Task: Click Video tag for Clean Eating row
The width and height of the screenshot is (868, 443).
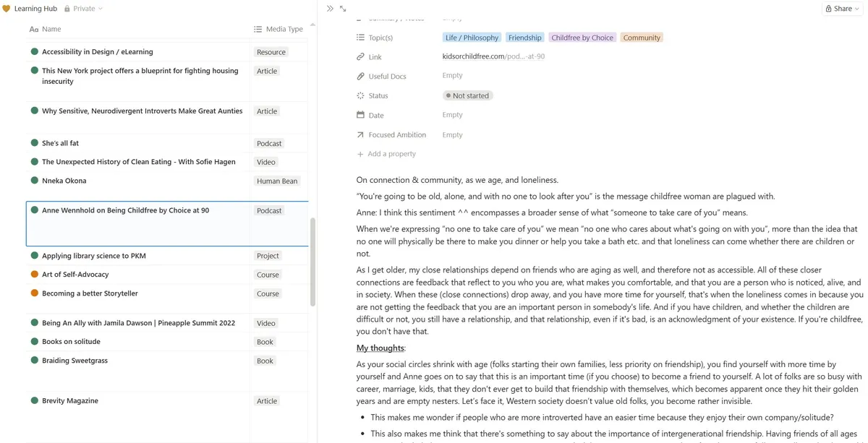Action: pos(266,163)
